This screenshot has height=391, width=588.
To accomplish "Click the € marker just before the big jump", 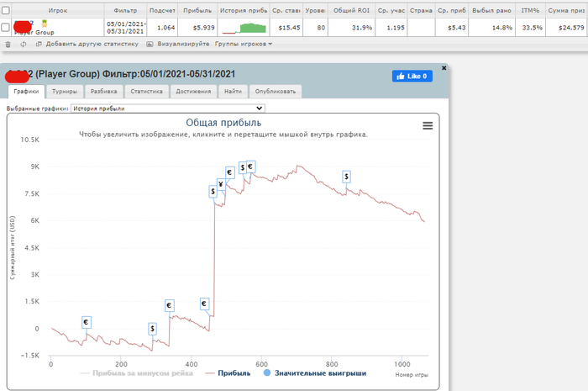I will click(x=204, y=304).
